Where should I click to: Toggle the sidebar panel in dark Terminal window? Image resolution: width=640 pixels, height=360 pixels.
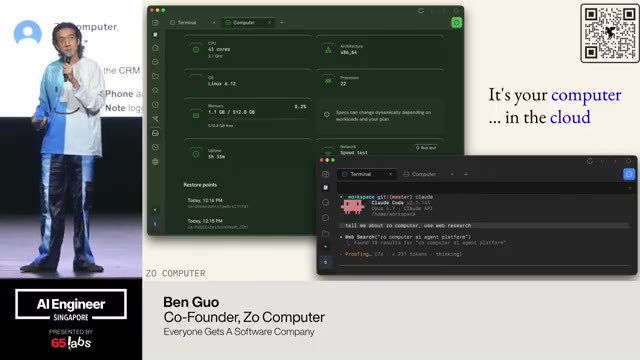tap(325, 174)
